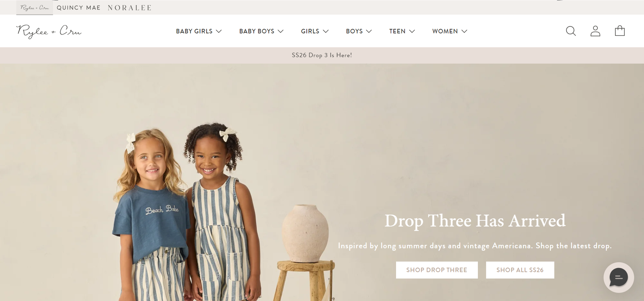Screen dimensions: 644x301
Task: Click Shop Drop Three button
Action: (437, 270)
